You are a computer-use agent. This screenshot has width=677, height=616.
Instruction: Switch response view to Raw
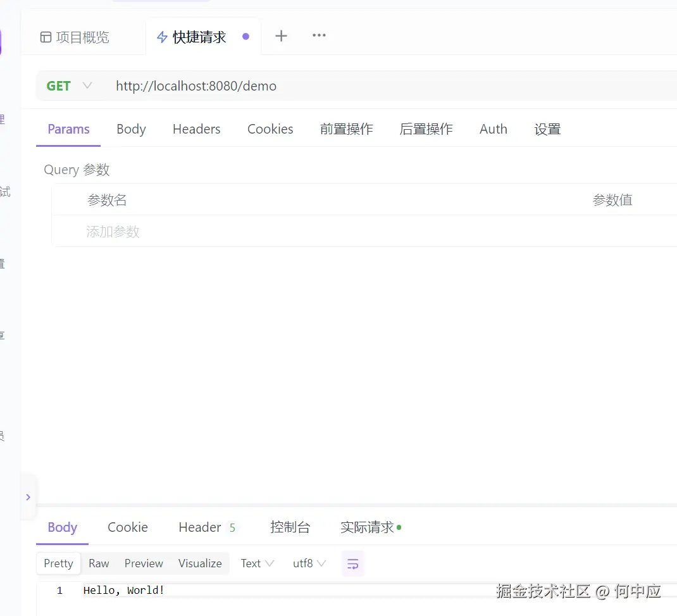(99, 563)
